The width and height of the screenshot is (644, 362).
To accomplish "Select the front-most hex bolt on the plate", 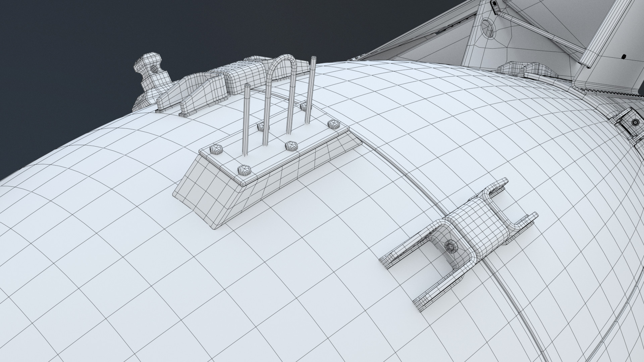I will [x=244, y=170].
